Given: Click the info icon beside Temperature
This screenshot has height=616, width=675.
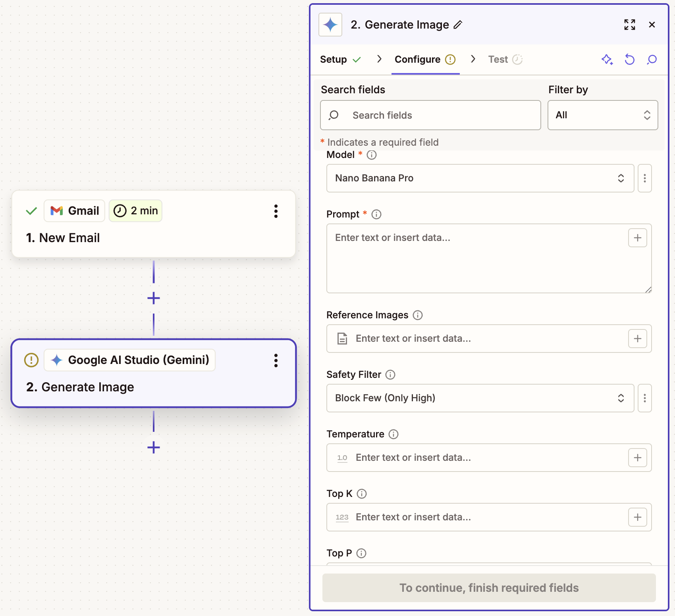Looking at the screenshot, I should 393,434.
